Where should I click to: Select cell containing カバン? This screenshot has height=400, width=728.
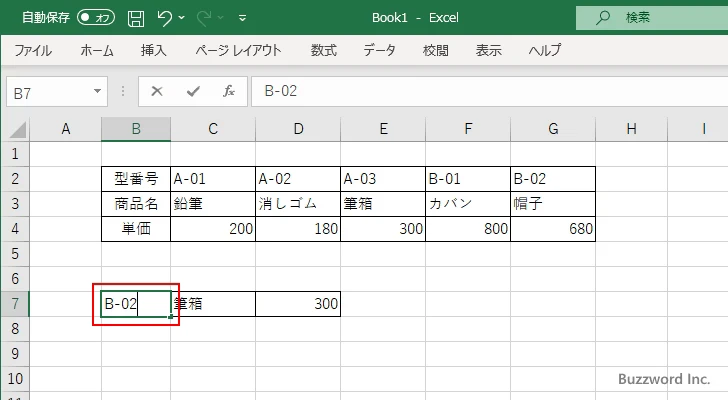pyautogui.click(x=468, y=204)
